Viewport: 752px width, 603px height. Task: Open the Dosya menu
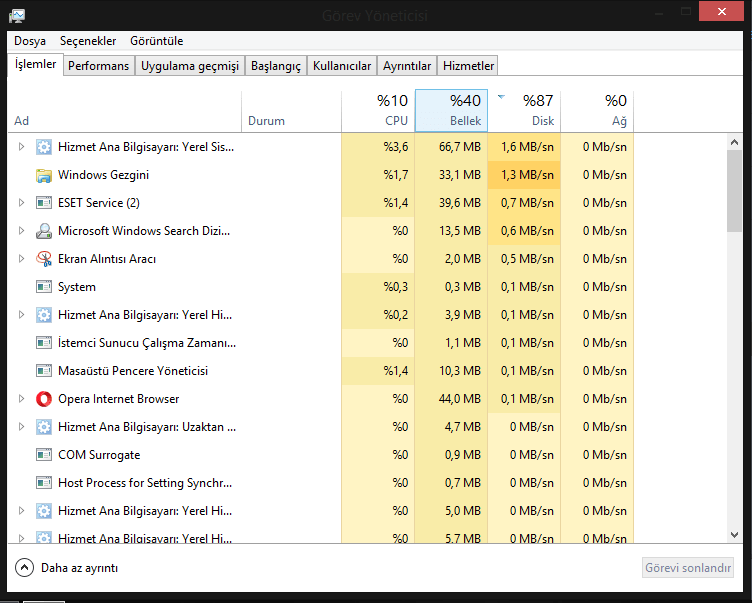pyautogui.click(x=30, y=41)
